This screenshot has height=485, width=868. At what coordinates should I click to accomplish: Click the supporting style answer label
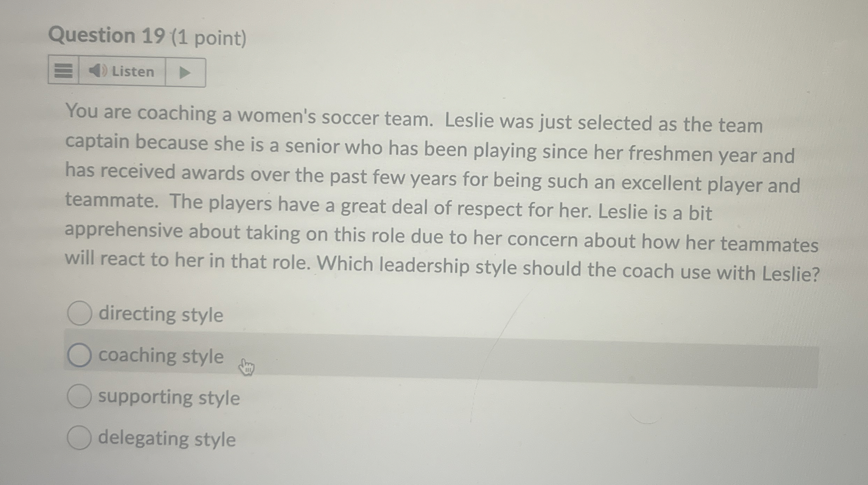pyautogui.click(x=169, y=397)
